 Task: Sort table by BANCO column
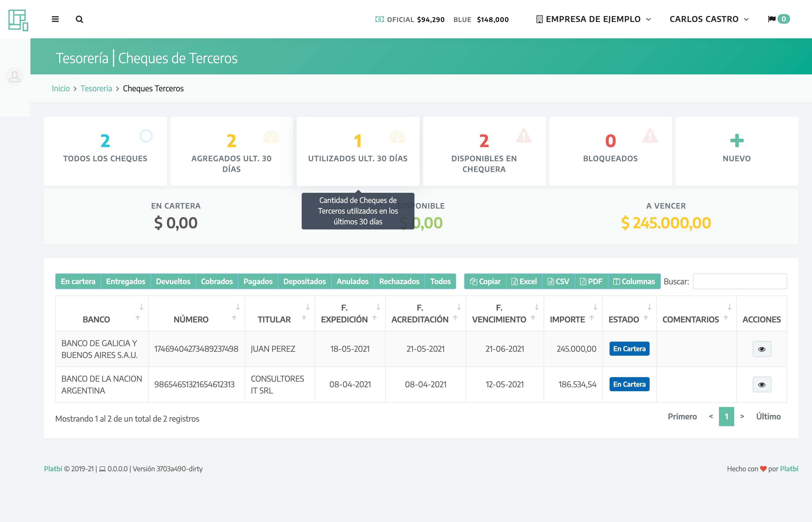[102, 313]
